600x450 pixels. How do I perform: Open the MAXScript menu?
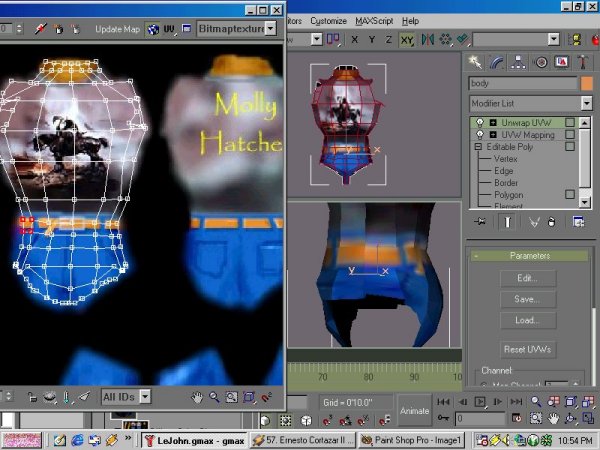374,21
